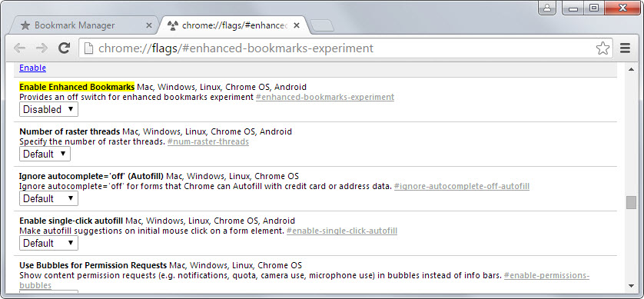The width and height of the screenshot is (644, 299).
Task: Open the Chrome hamburger menu
Action: 625,48
